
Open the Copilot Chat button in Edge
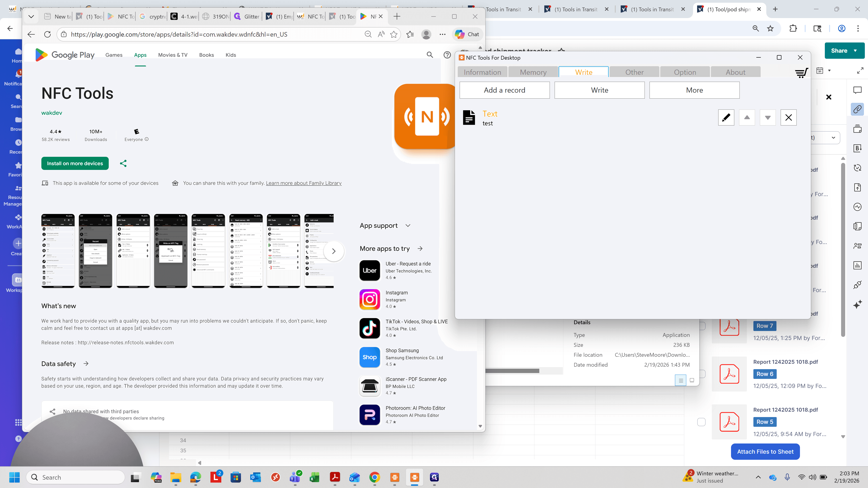click(x=467, y=34)
